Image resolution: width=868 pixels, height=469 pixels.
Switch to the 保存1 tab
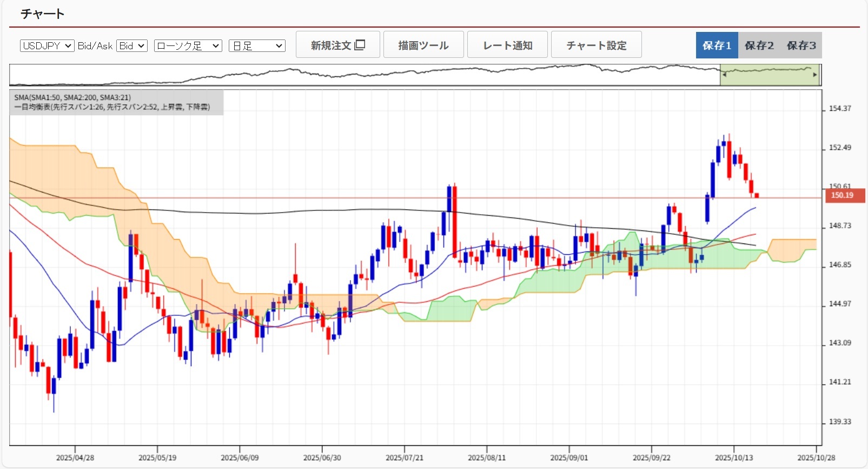(x=717, y=45)
